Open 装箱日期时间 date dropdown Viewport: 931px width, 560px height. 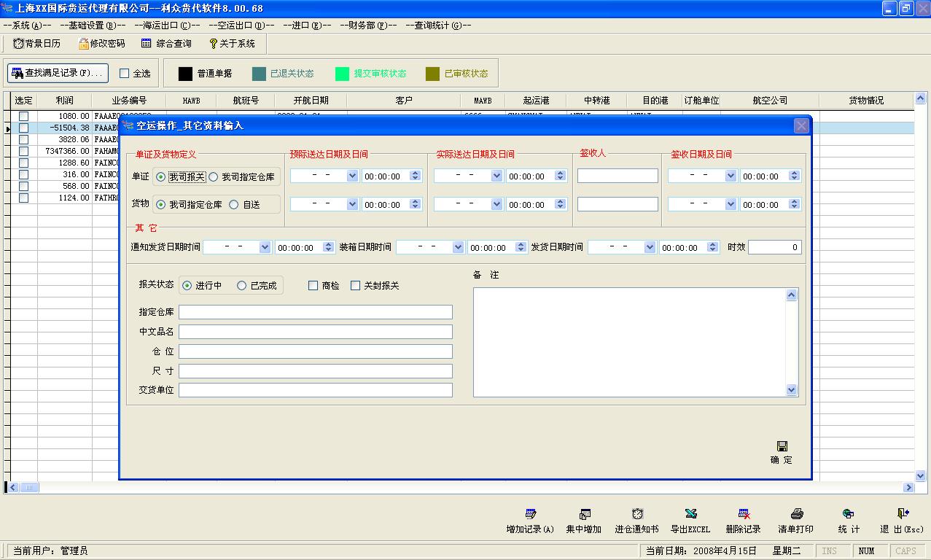coord(458,248)
